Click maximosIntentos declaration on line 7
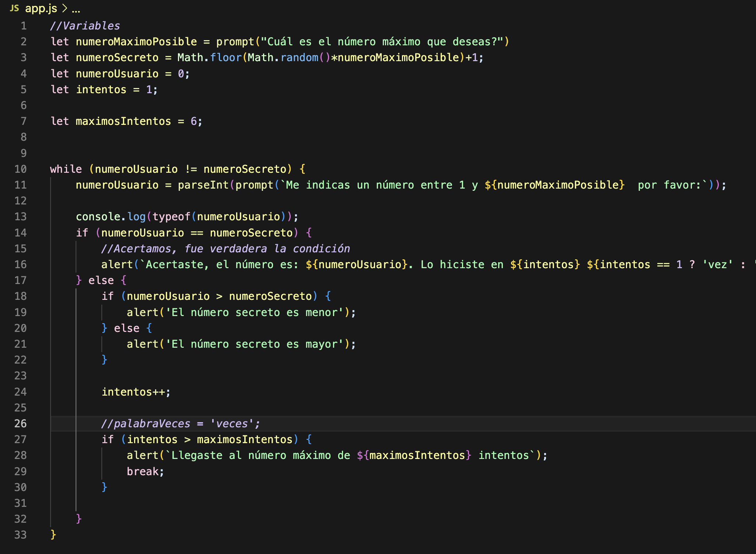 pos(123,121)
